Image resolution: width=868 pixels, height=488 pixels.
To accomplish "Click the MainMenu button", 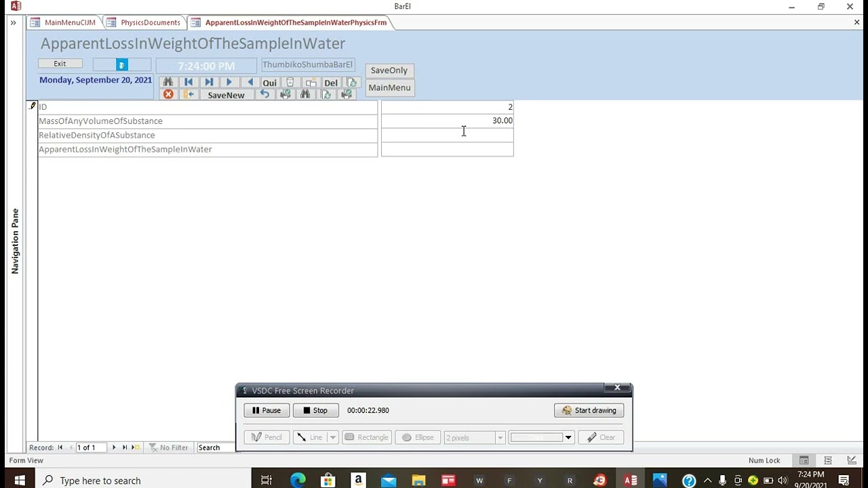I will pyautogui.click(x=389, y=87).
